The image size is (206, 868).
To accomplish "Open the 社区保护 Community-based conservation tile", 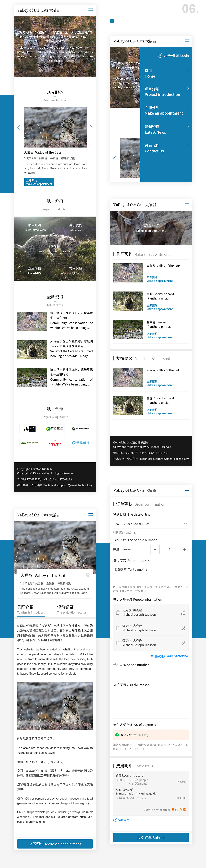I will pyautogui.click(x=55, y=249).
